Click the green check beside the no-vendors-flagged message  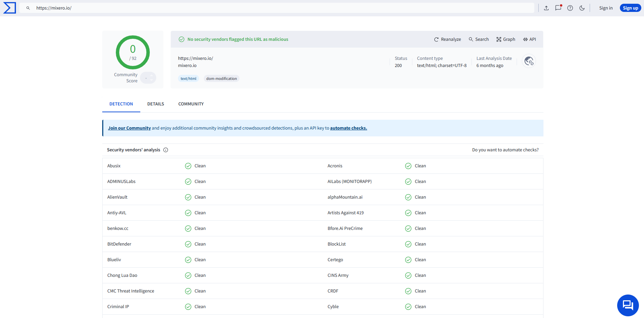click(x=182, y=39)
